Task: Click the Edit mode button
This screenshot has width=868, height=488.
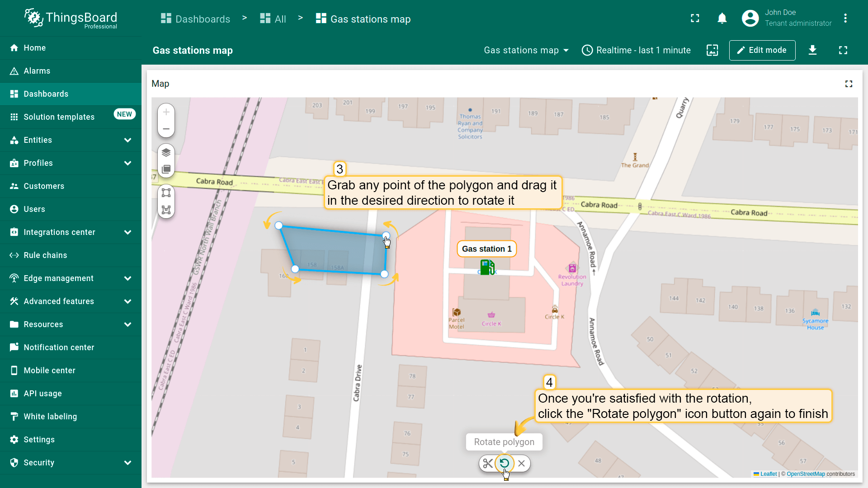Action: point(762,50)
